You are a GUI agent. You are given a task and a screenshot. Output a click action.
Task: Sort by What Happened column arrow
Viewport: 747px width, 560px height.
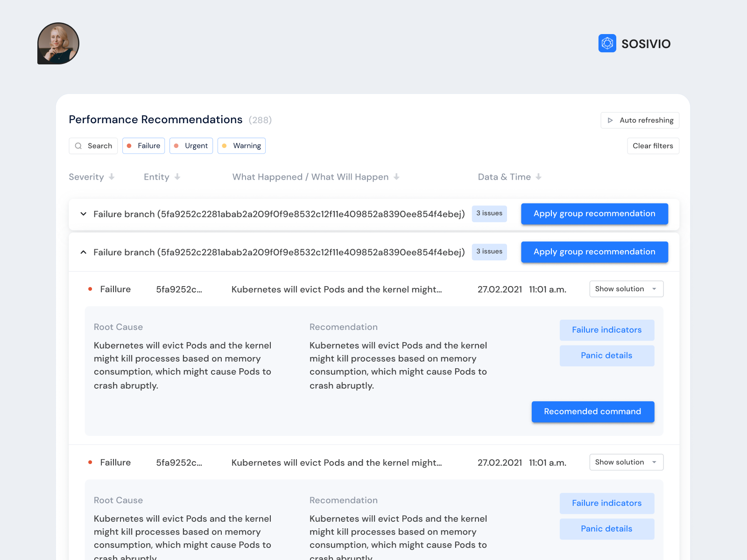pyautogui.click(x=396, y=177)
